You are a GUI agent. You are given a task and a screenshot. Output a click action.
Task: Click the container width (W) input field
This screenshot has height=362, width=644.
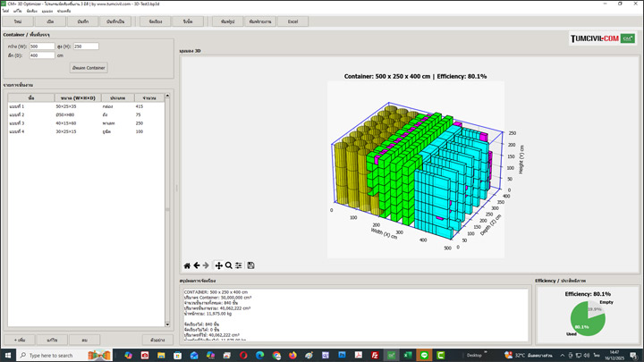click(42, 46)
